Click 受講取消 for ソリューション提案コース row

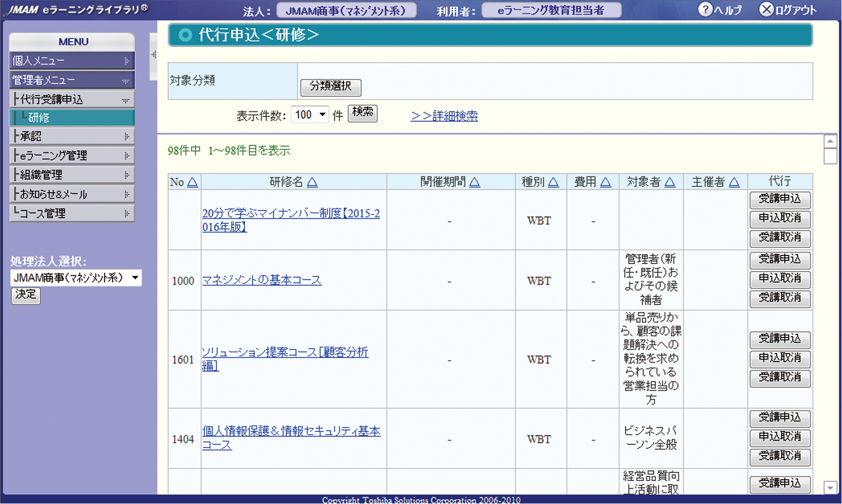tap(780, 378)
